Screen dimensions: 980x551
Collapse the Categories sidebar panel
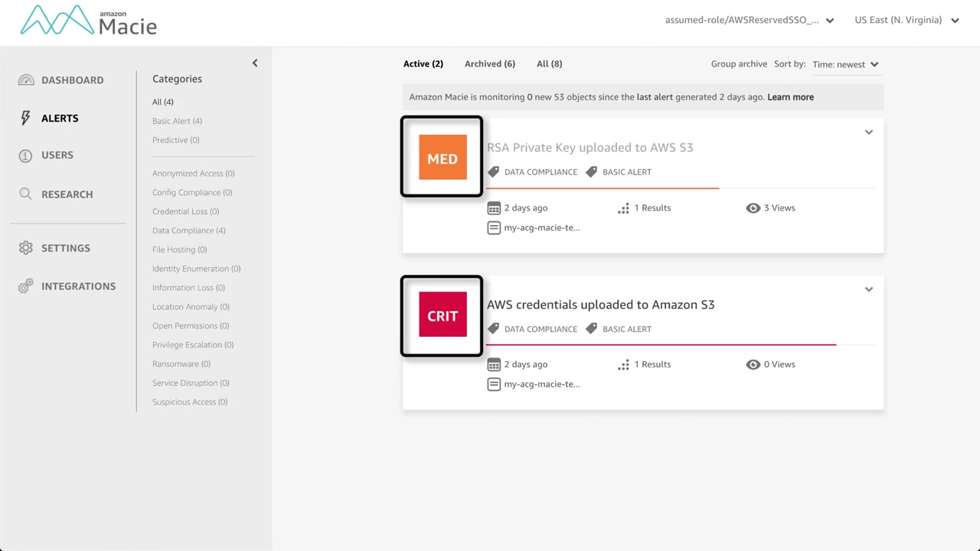[255, 64]
